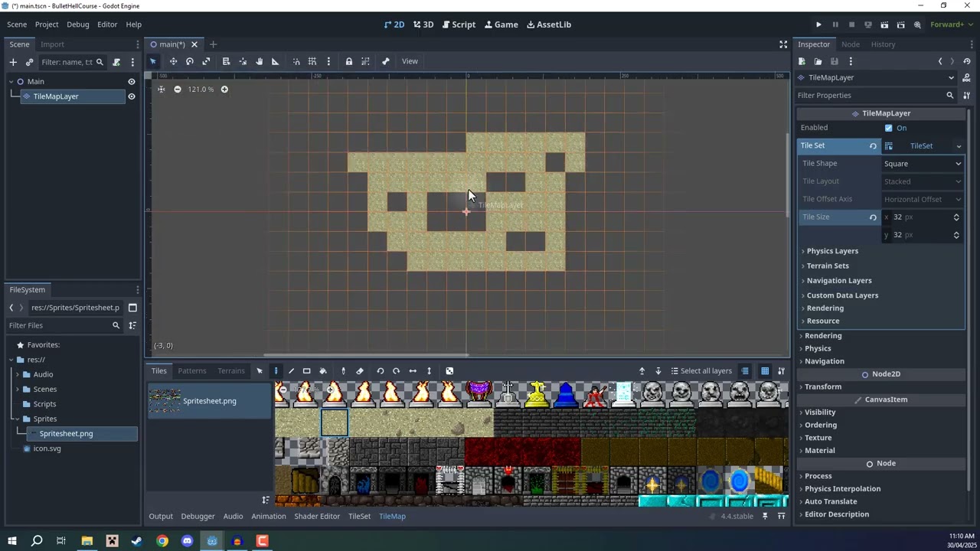Activate the Select Mode tool

click(x=152, y=61)
